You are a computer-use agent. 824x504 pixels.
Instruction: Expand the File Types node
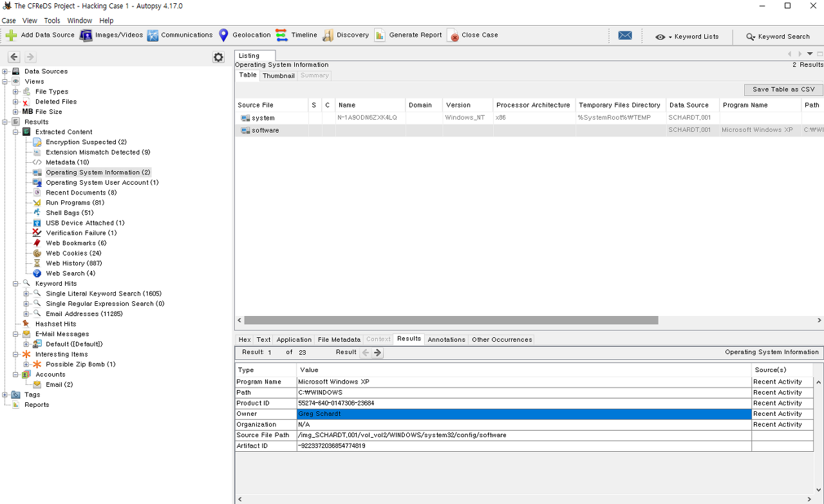pyautogui.click(x=16, y=91)
